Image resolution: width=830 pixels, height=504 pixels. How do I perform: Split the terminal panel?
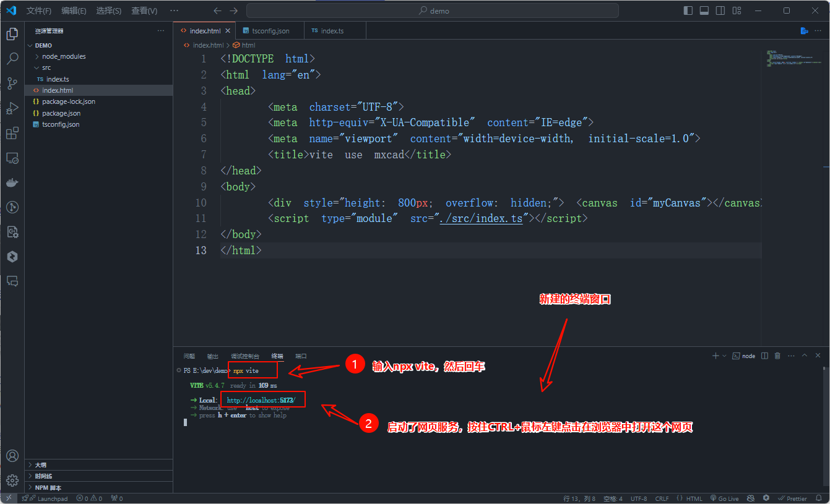[764, 356]
